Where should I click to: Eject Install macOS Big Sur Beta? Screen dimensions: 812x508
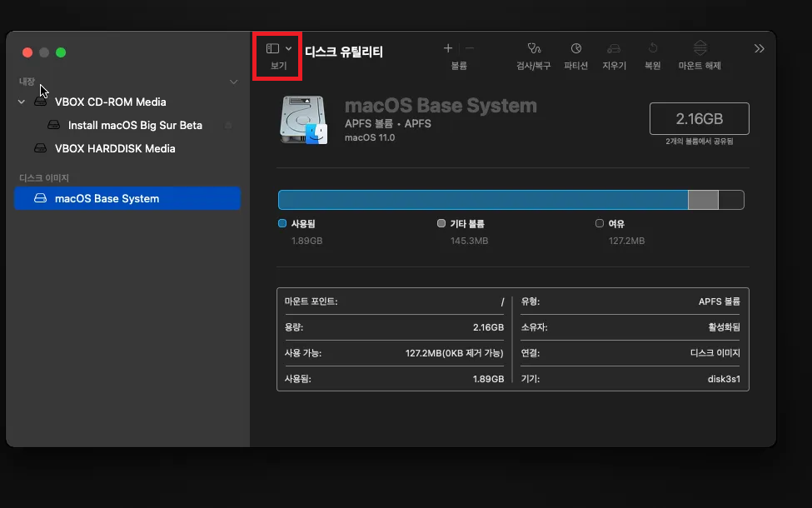[x=228, y=125]
